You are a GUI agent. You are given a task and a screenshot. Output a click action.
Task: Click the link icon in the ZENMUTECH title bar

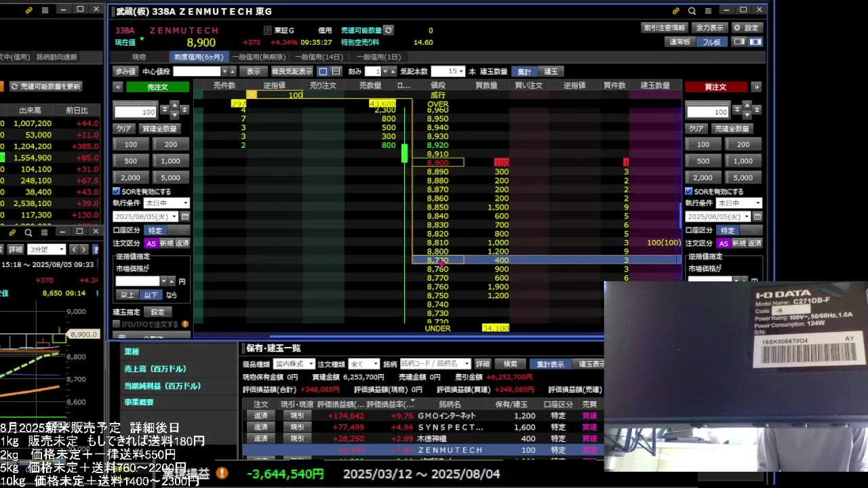click(x=676, y=10)
